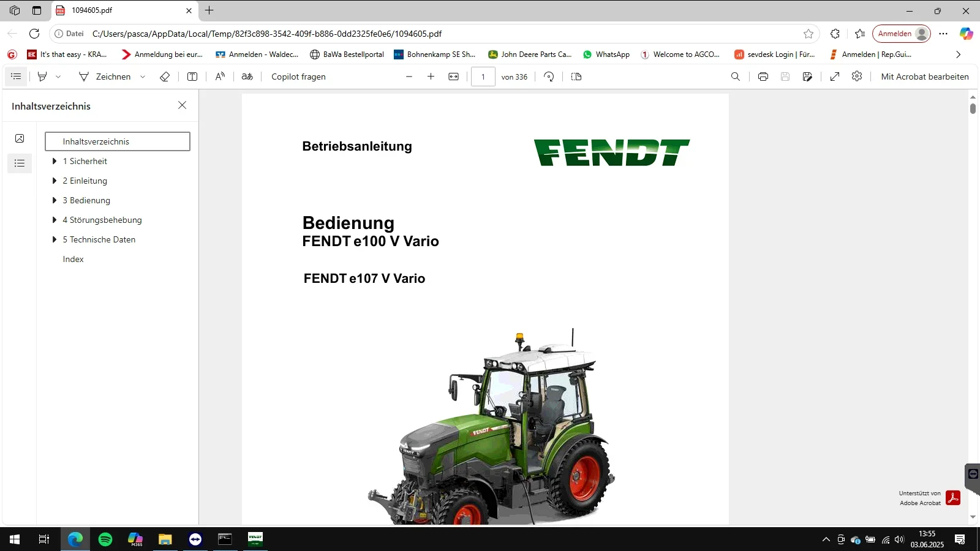Expand the 1 Sicherheit chapter
This screenshot has width=980, height=551.
[55, 161]
